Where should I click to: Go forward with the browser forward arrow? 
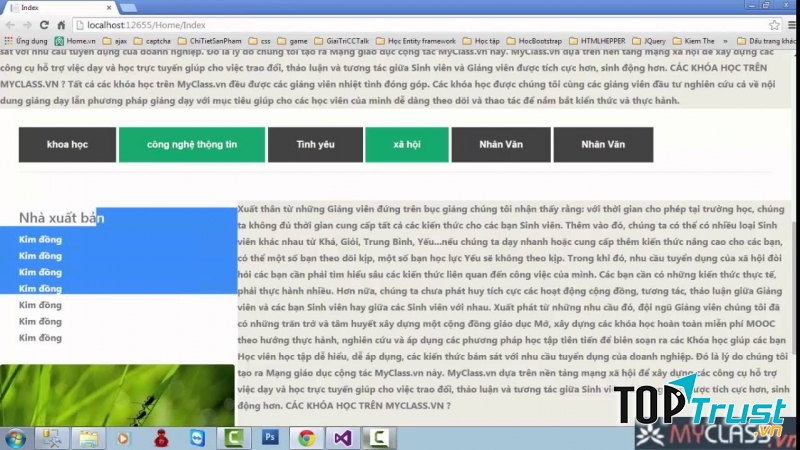coord(27,25)
